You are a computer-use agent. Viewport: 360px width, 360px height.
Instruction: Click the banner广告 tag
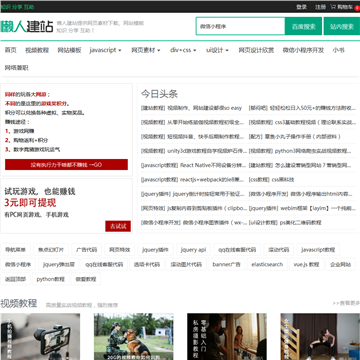[226, 264]
